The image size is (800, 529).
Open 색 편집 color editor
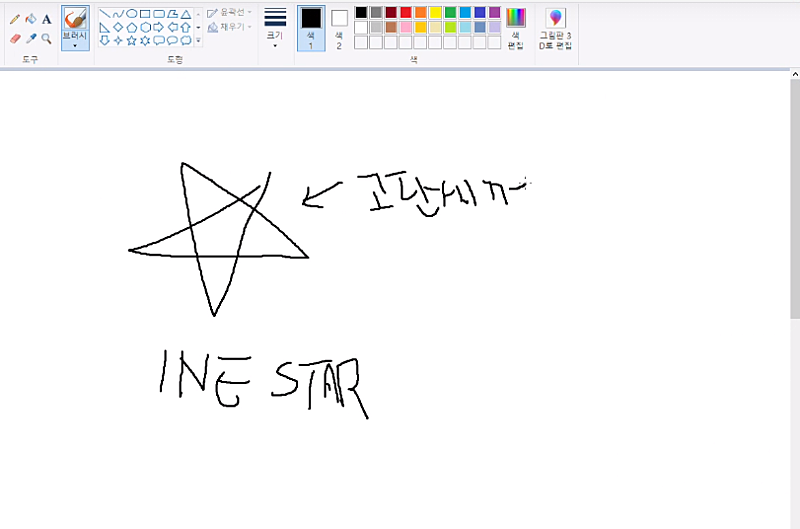[x=516, y=29]
